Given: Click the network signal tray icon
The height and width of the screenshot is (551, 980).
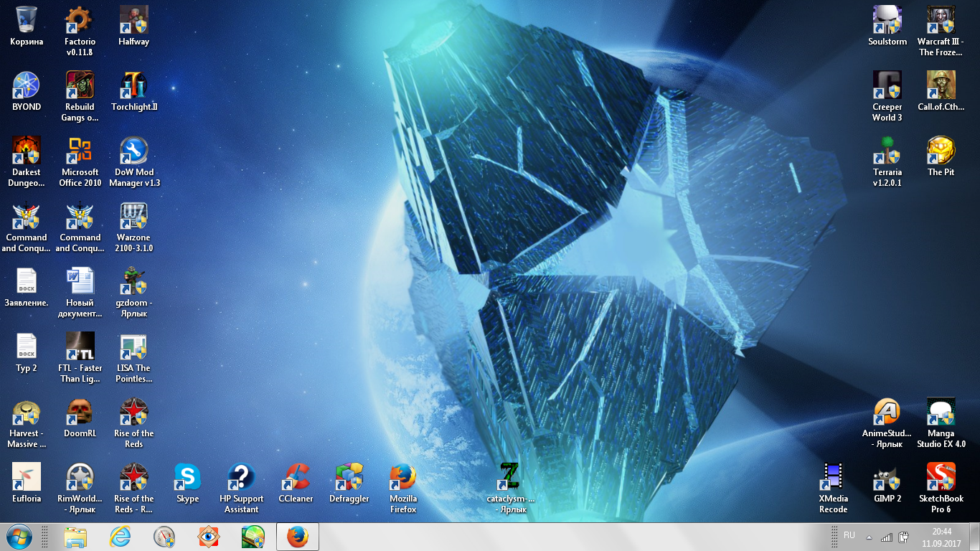Looking at the screenshot, I should point(887,537).
